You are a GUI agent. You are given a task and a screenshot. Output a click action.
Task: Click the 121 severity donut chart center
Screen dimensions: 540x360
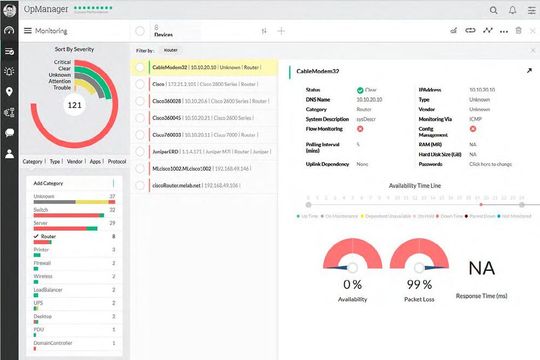point(74,105)
